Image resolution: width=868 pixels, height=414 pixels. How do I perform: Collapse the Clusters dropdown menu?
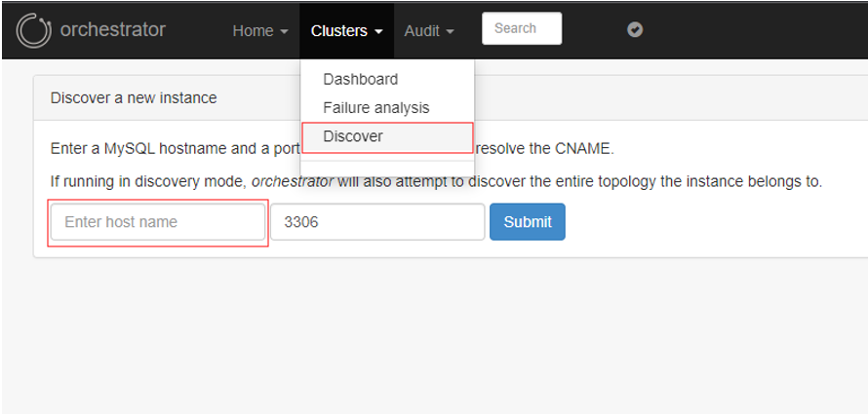(346, 31)
